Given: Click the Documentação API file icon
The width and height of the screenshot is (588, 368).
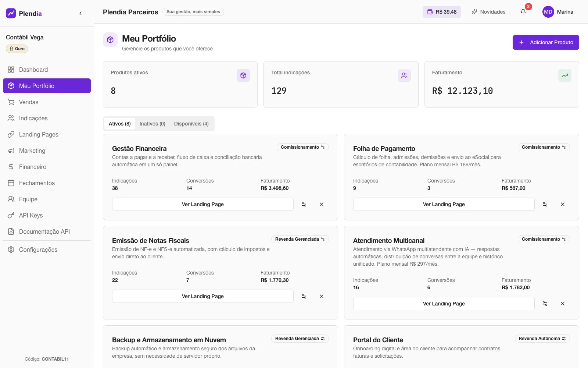Looking at the screenshot, I should 11,231.
